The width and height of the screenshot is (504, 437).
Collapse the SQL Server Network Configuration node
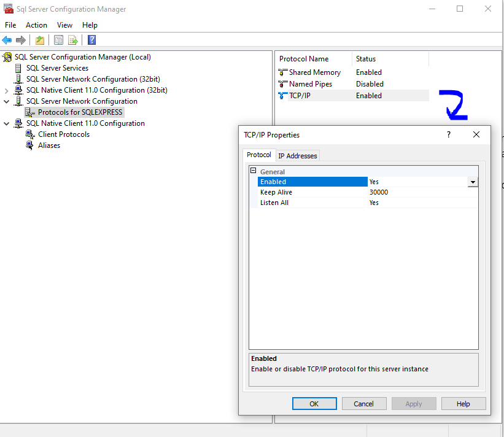(x=7, y=101)
